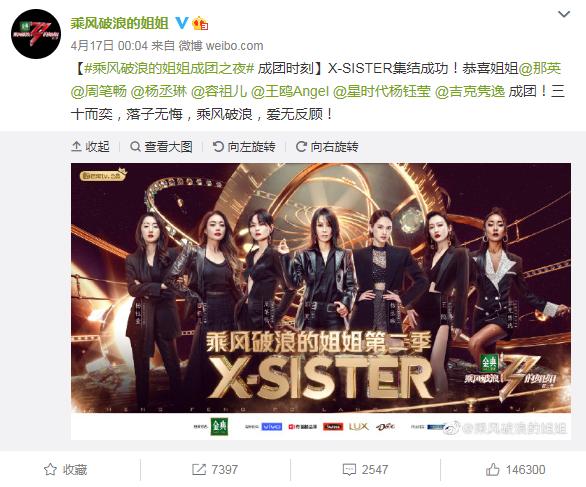Toggle the thumbs-up like 146300
Screen dimensions: 586x487
point(516,470)
